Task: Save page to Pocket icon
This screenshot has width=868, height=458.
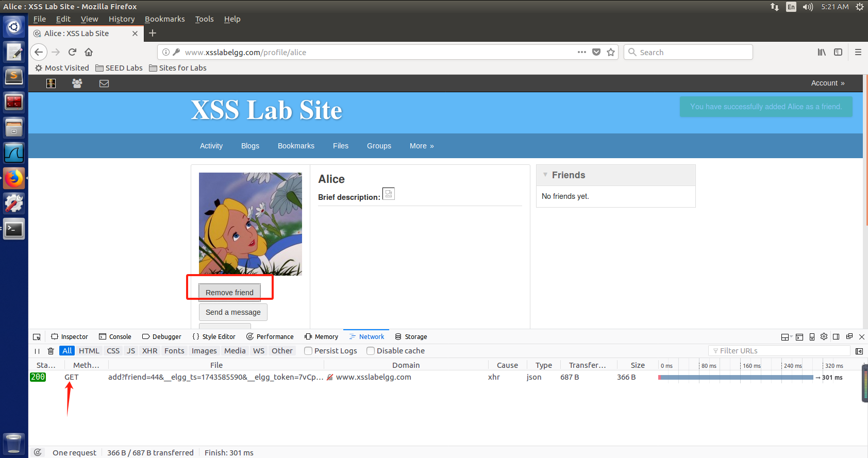Action: coord(596,52)
